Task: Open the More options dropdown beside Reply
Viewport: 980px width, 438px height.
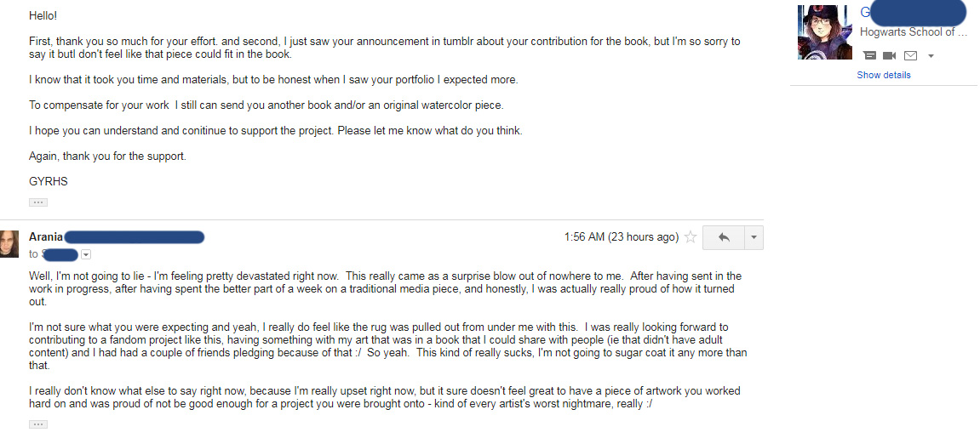Action: tap(754, 237)
